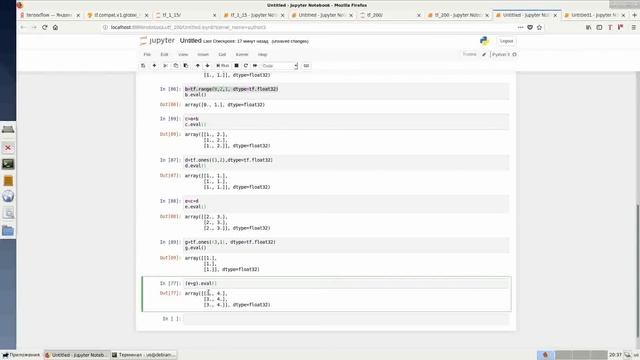Open terminal icon in left desktop panel
The height and width of the screenshot is (360, 640).
(8, 164)
